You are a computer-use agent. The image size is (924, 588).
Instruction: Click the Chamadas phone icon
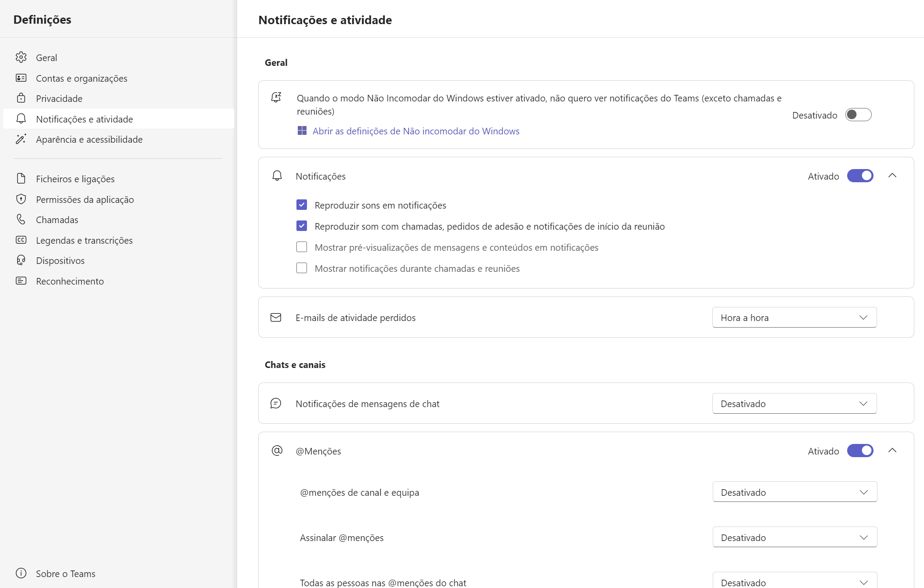pos(21,220)
